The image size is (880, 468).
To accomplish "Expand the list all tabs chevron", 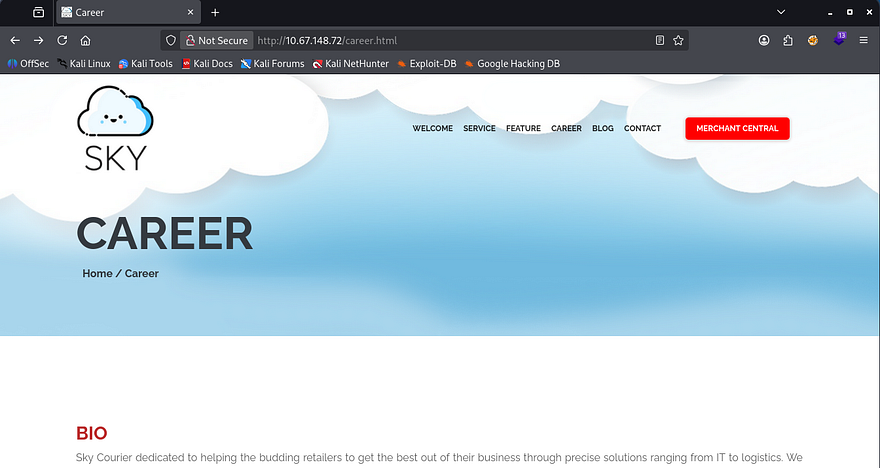I will (x=781, y=12).
